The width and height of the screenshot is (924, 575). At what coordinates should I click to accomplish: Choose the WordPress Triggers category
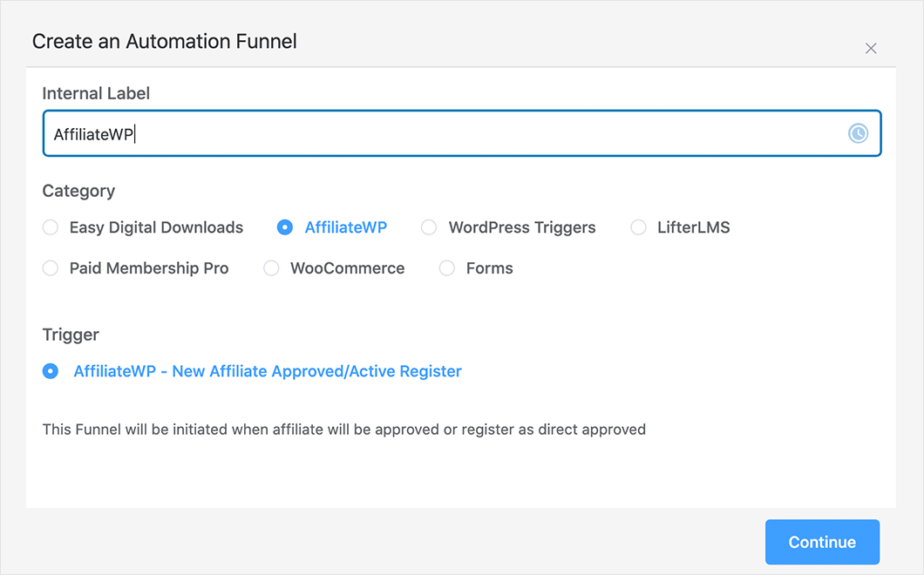pos(429,227)
